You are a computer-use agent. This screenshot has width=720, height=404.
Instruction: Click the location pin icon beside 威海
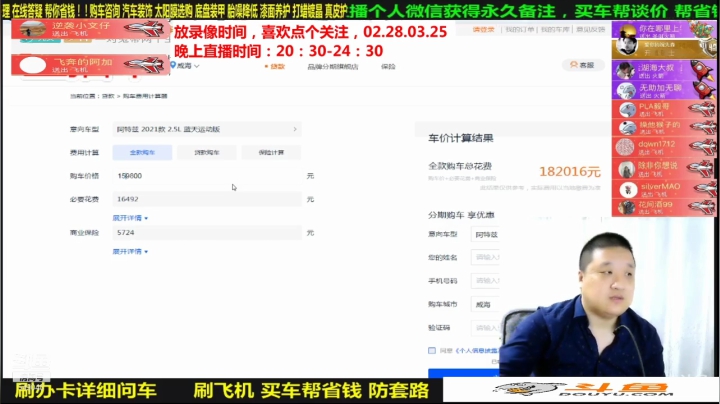tap(173, 66)
